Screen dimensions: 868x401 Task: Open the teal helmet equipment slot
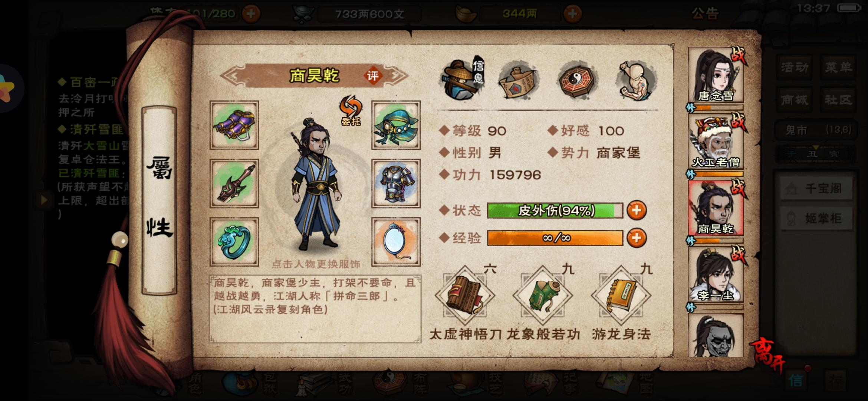[x=396, y=125]
